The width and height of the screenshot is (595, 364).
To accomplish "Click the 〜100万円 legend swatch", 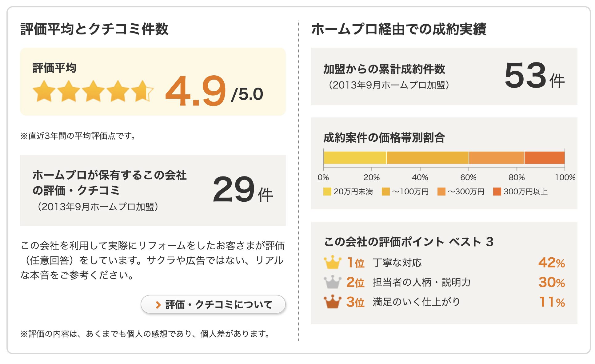I will point(385,192).
